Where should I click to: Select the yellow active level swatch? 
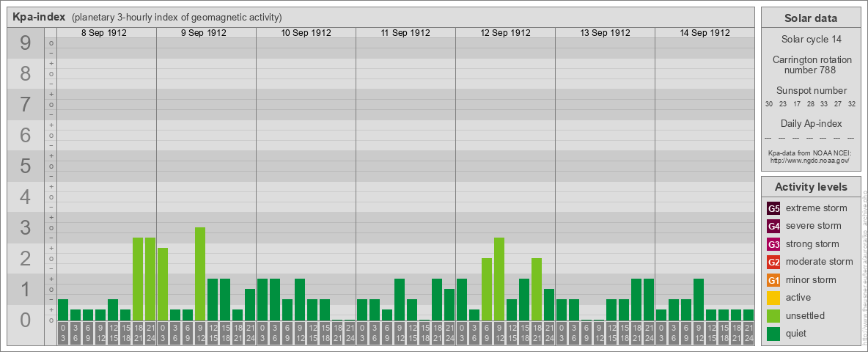773,298
